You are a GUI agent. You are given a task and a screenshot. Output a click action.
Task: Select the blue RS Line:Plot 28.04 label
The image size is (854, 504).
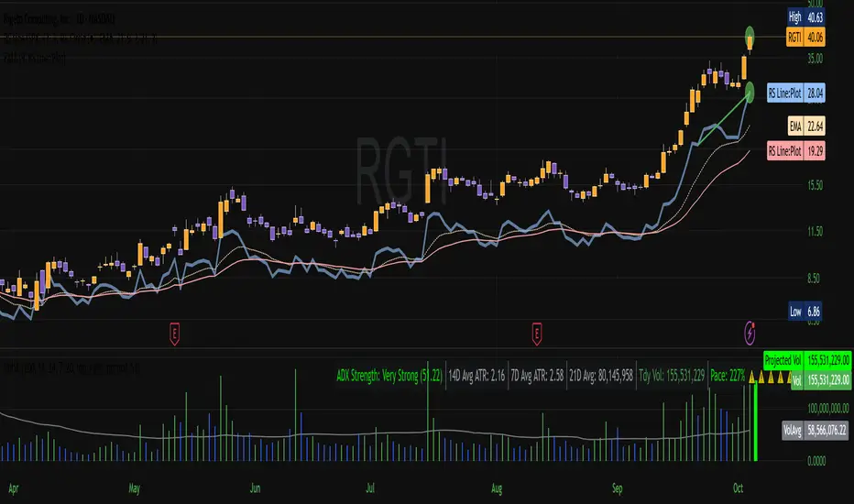coord(795,93)
